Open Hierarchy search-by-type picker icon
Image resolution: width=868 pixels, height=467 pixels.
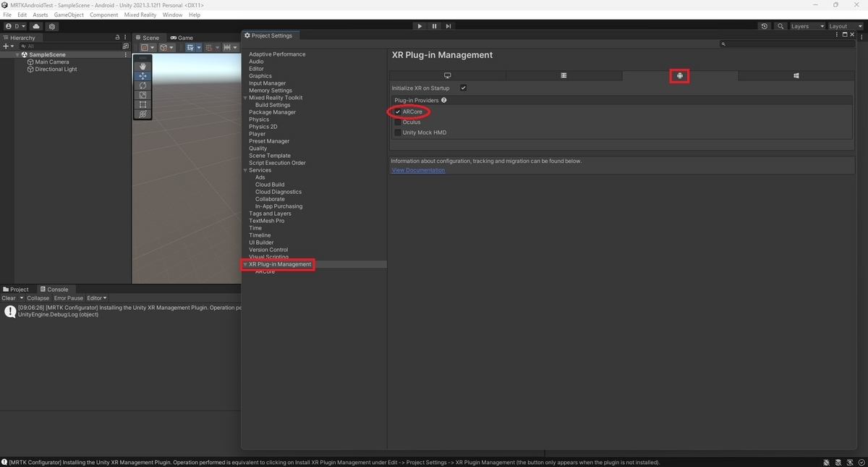coord(125,46)
